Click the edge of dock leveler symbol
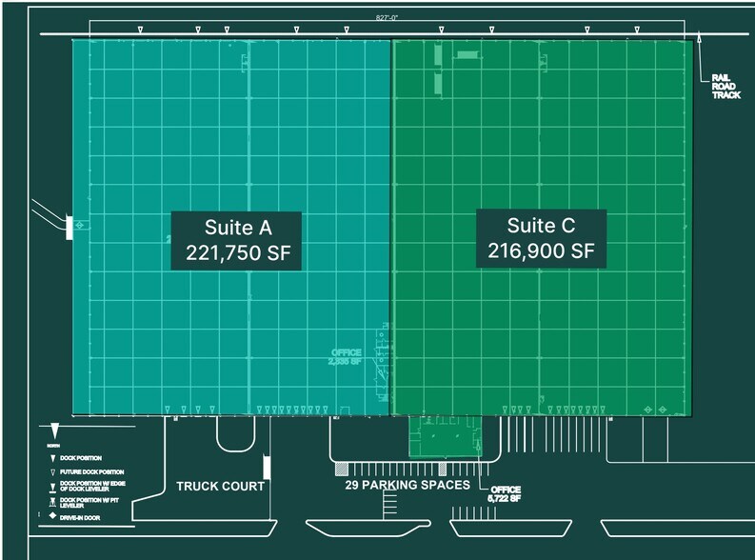Screen dimensions: 755x560 coord(54,487)
